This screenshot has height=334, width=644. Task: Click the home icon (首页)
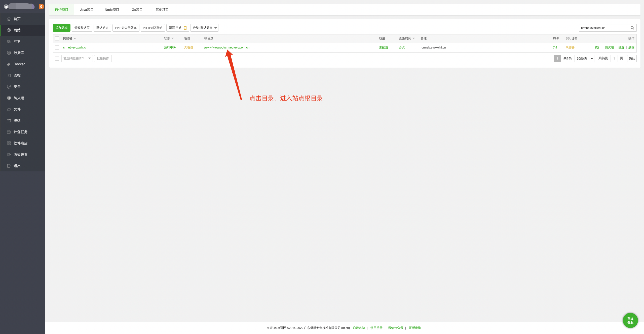9,19
